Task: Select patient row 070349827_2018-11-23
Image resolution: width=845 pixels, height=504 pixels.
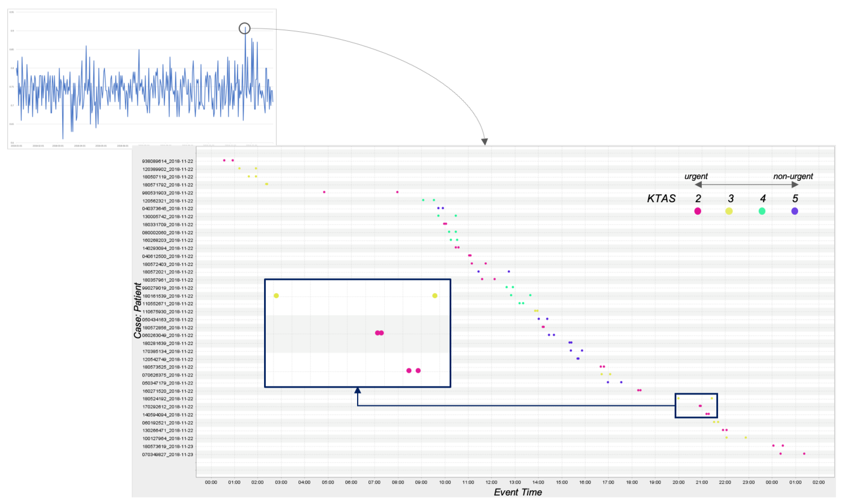Action: [167, 454]
